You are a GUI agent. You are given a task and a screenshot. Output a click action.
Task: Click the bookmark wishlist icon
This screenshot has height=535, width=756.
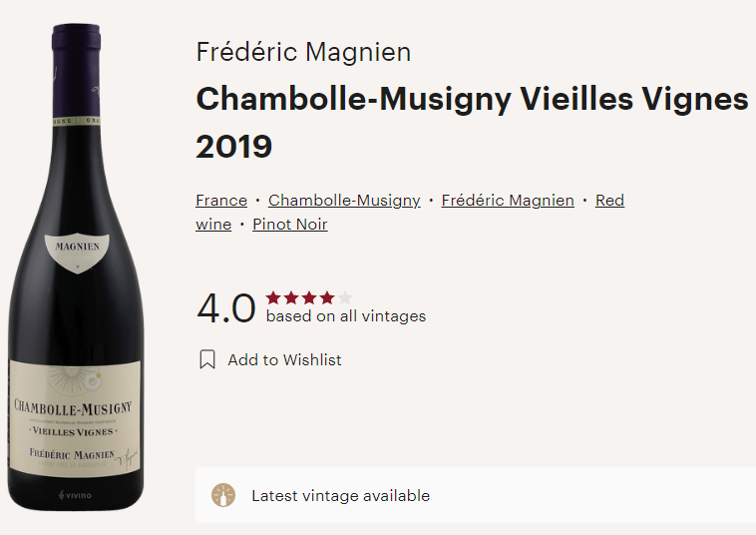click(207, 359)
